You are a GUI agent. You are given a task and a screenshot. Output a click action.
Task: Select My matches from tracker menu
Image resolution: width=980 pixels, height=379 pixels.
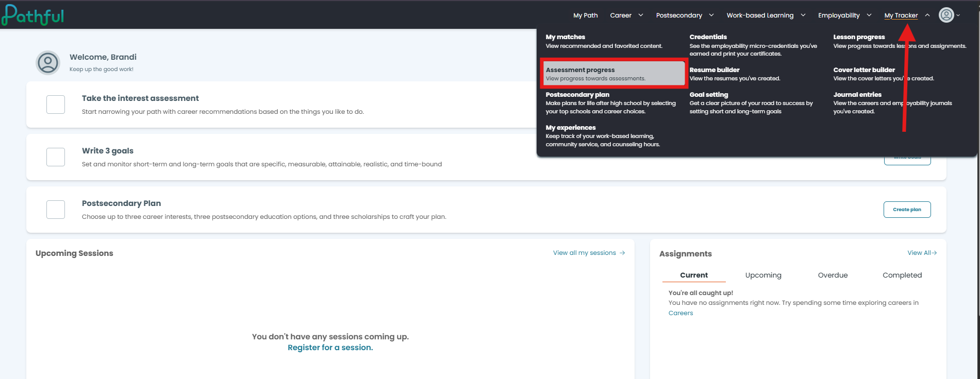(604, 41)
